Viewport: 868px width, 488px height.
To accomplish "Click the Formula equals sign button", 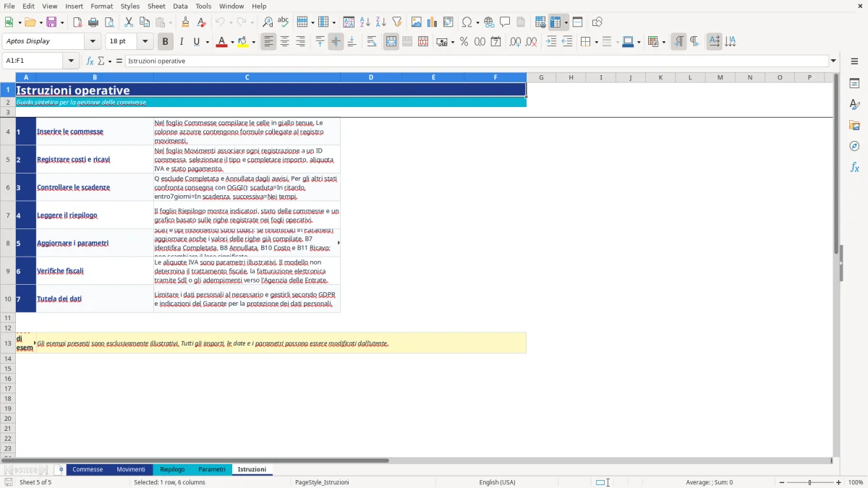I will [119, 61].
